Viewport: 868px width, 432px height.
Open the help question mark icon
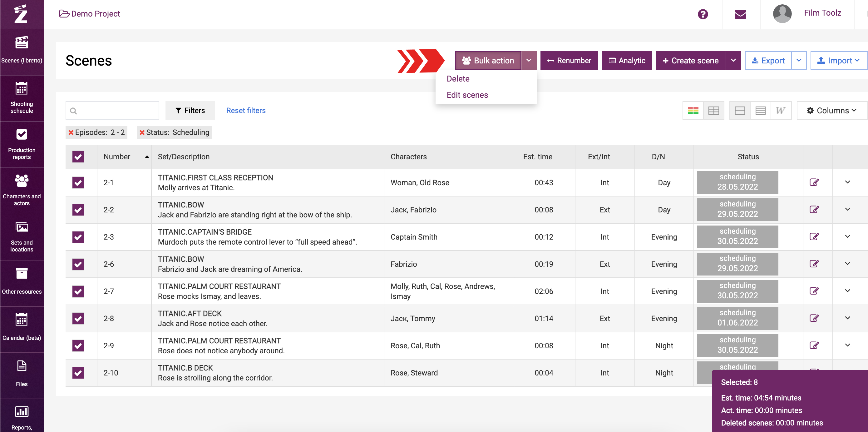[x=703, y=14]
